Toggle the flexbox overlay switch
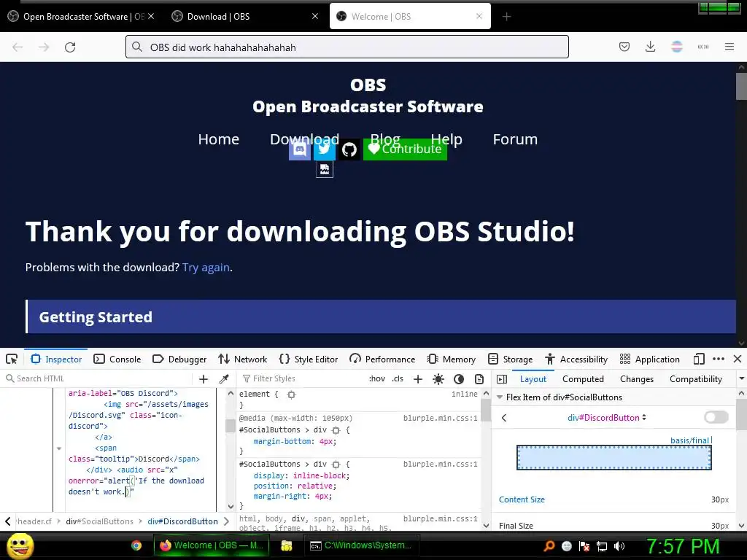The width and height of the screenshot is (747, 560). point(716,417)
